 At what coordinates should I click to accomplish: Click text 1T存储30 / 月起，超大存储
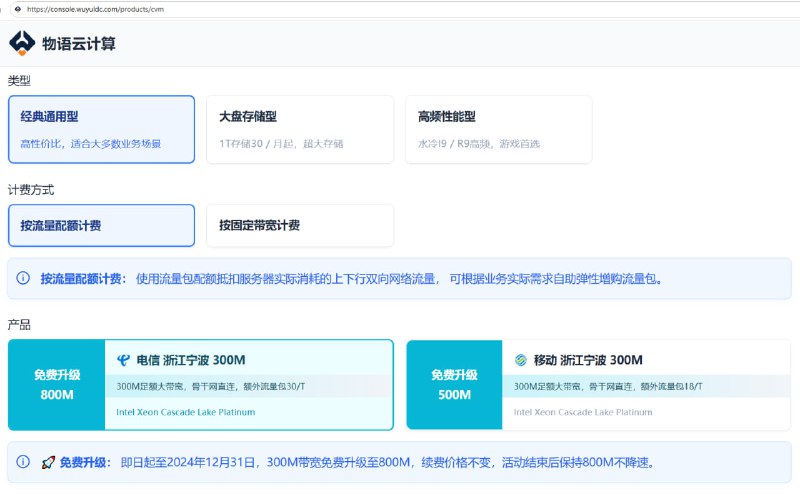tap(281, 144)
